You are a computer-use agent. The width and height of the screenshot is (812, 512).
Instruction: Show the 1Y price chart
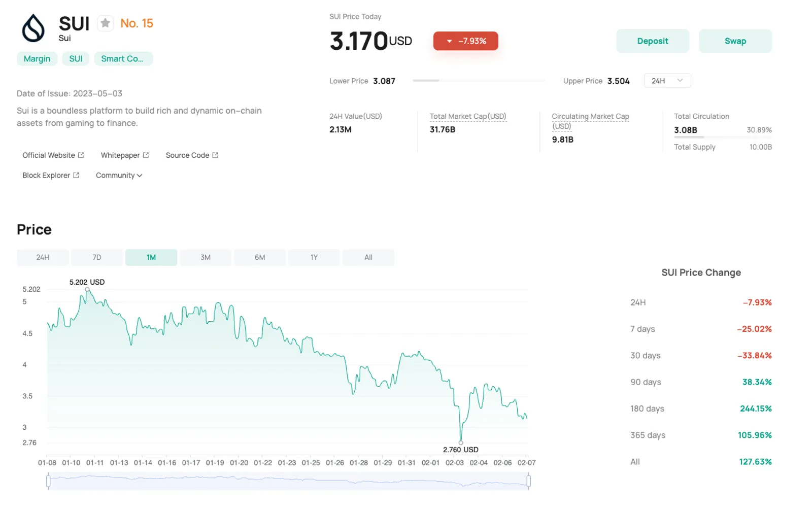[314, 257]
